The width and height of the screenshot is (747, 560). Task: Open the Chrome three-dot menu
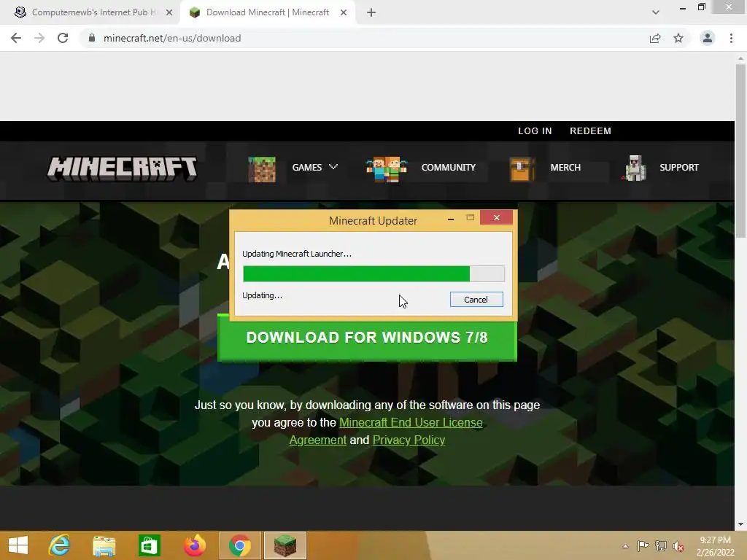coord(731,38)
